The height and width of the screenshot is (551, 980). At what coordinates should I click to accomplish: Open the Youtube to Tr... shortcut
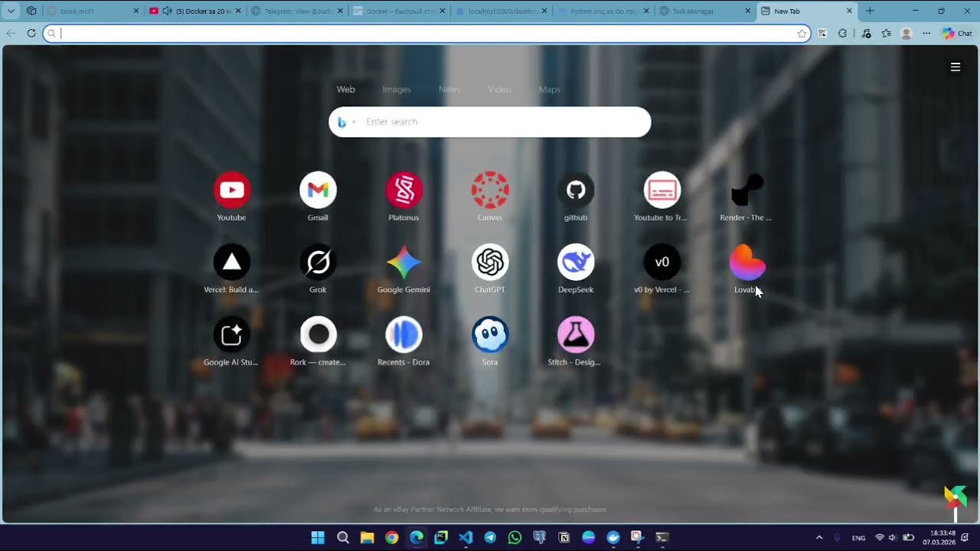click(661, 190)
